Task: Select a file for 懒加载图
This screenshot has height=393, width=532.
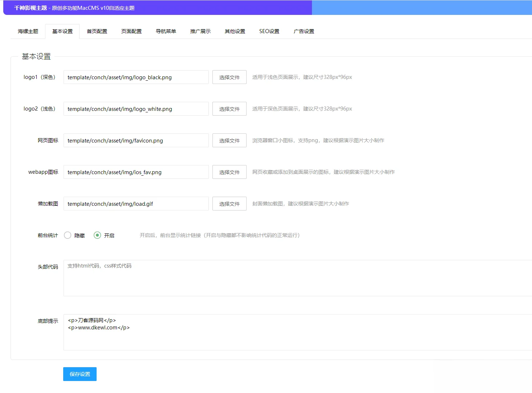Action: (229, 204)
